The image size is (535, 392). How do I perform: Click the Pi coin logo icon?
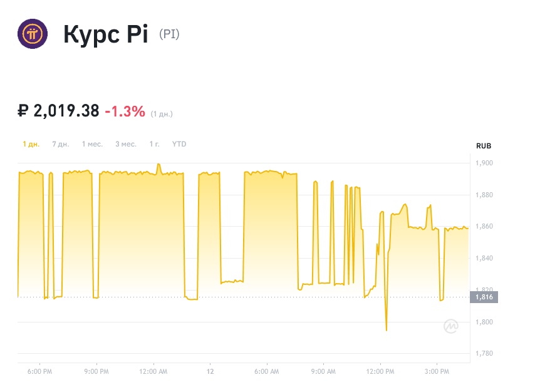point(33,34)
